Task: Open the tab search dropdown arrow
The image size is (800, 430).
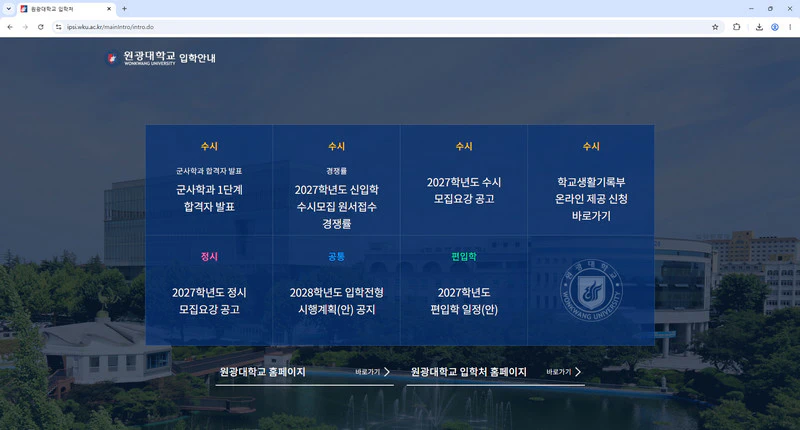Action: (9, 9)
